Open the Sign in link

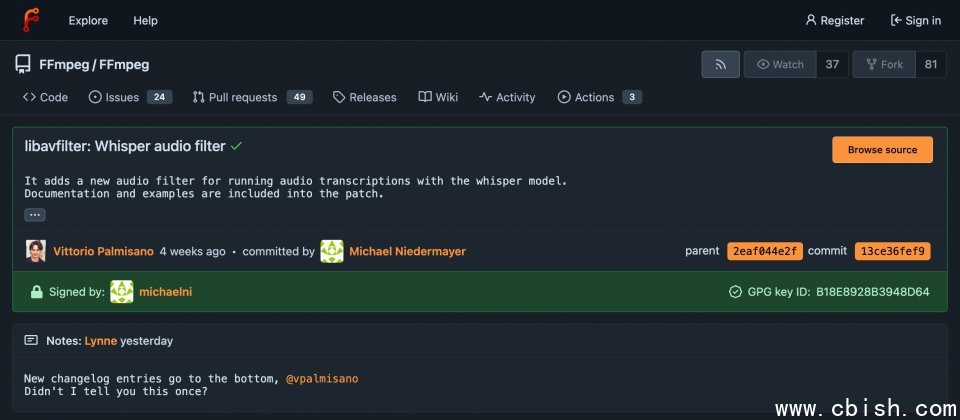tap(915, 20)
